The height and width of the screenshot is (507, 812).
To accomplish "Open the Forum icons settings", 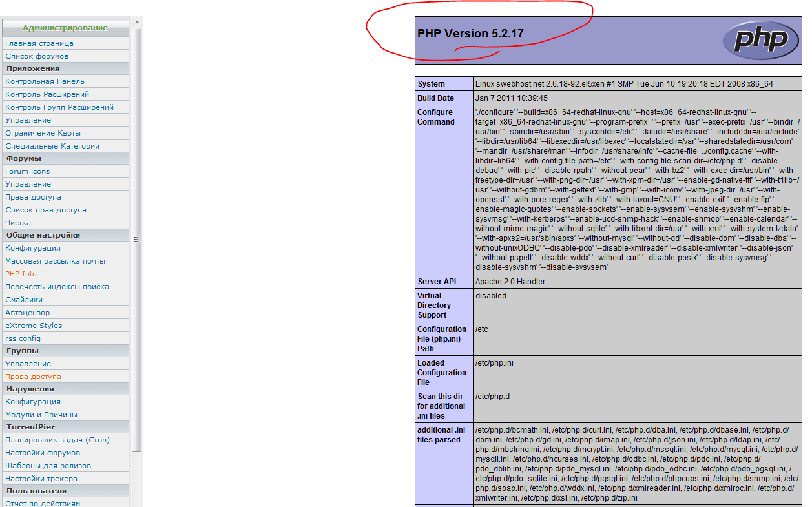I will pyautogui.click(x=27, y=171).
